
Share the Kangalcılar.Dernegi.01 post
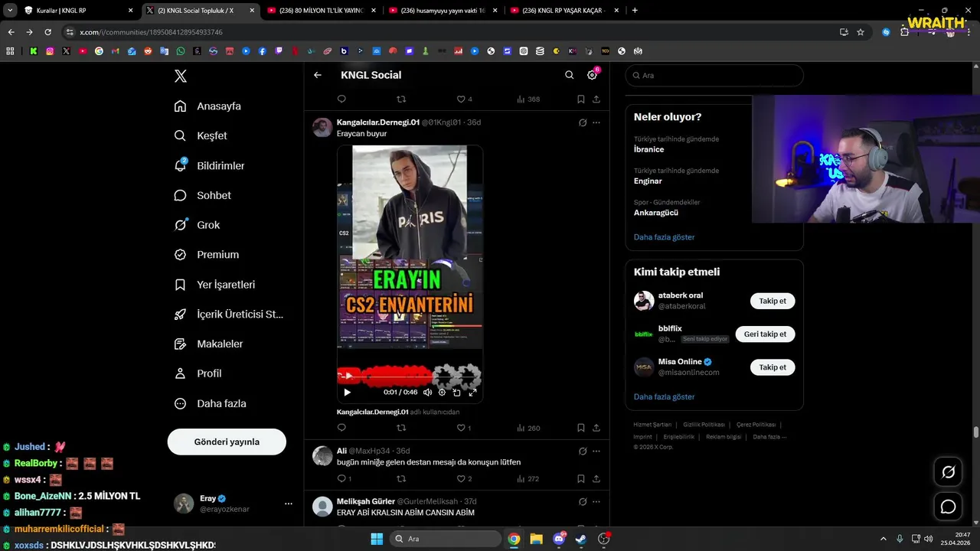596,428
